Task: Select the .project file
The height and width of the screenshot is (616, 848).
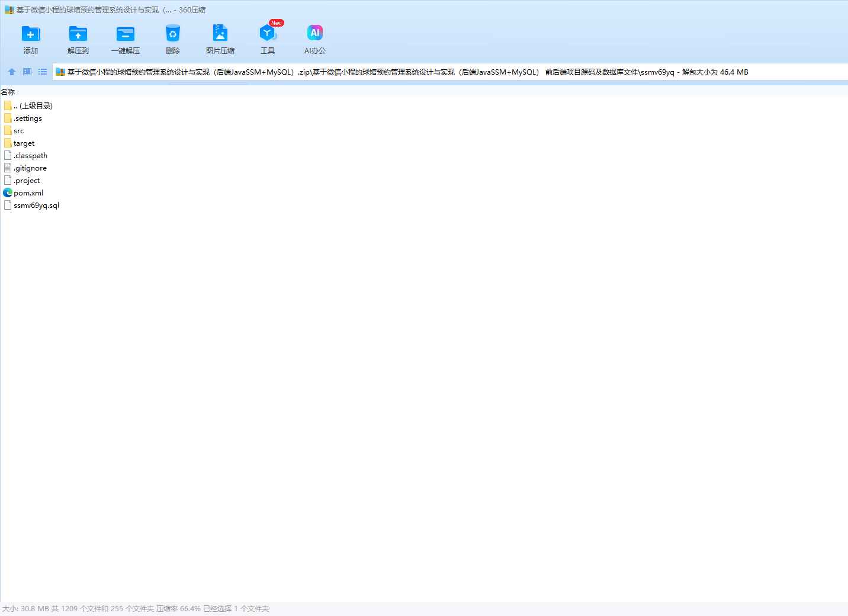Action: (22, 180)
